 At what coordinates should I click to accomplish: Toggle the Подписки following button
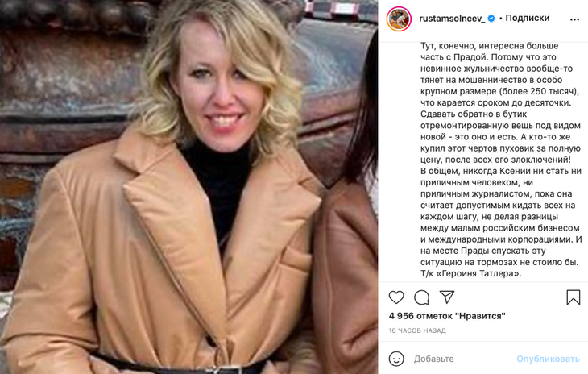point(528,18)
